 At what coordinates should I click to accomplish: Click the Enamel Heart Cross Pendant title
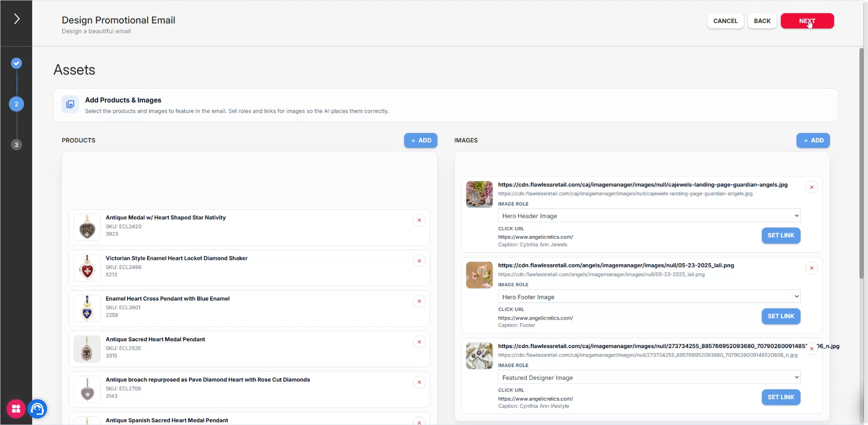click(168, 299)
